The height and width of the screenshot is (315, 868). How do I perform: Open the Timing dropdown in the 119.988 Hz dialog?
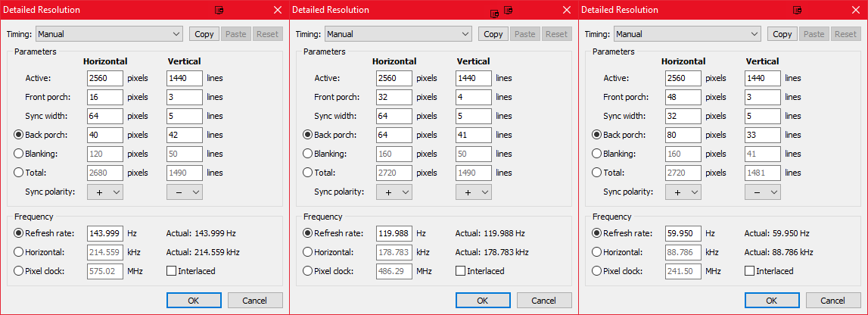(398, 34)
